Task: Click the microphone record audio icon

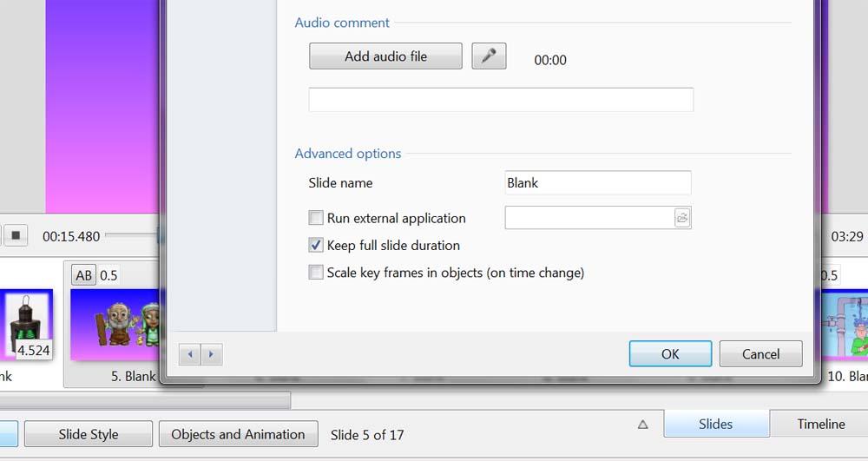Action: pos(489,56)
